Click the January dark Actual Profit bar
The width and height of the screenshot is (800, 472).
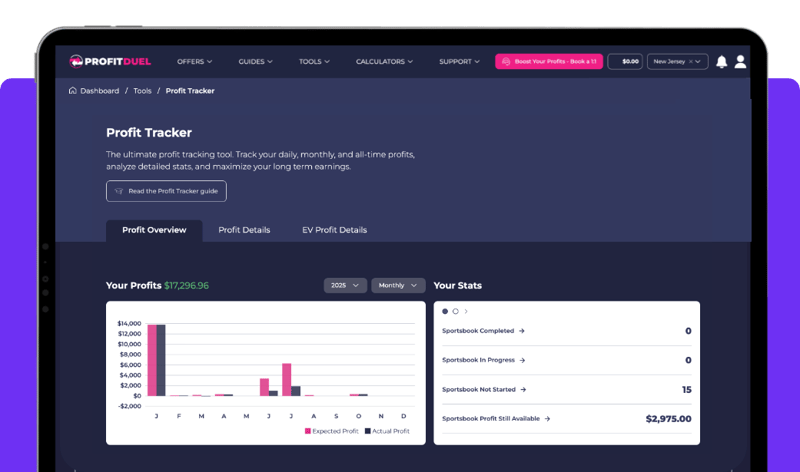pyautogui.click(x=161, y=360)
